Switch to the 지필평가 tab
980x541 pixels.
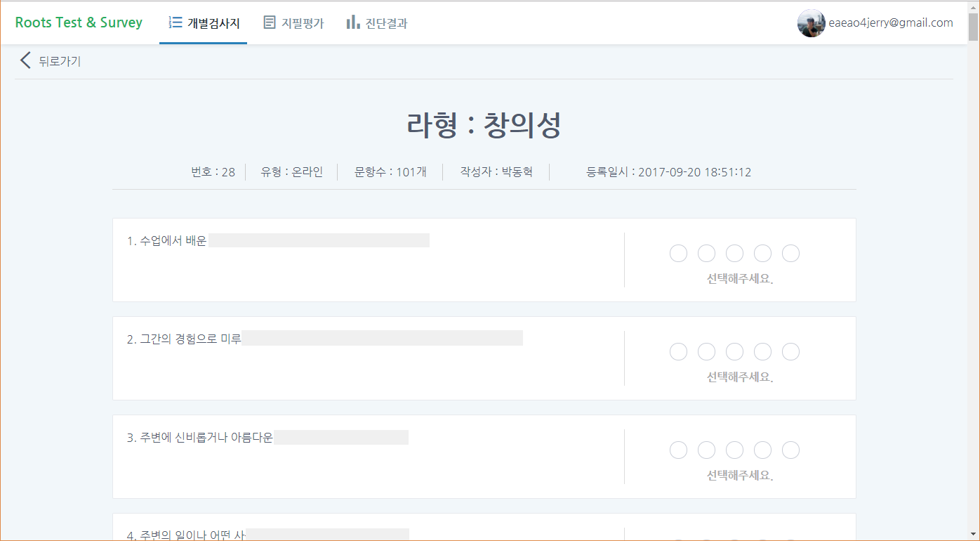coord(293,22)
